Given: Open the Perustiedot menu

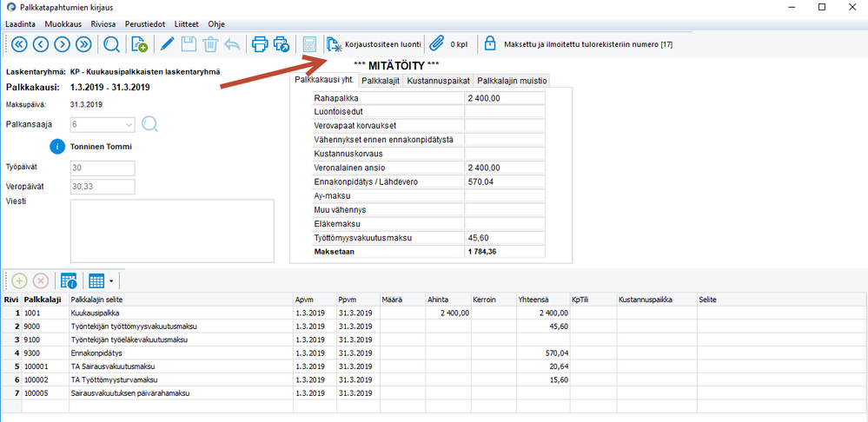Looking at the screenshot, I should (145, 24).
